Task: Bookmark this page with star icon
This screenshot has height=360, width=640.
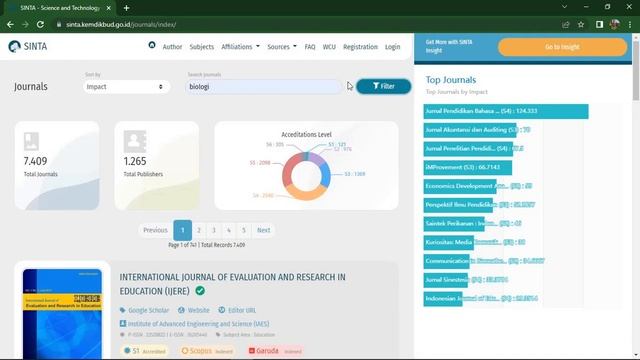Action: click(x=581, y=24)
